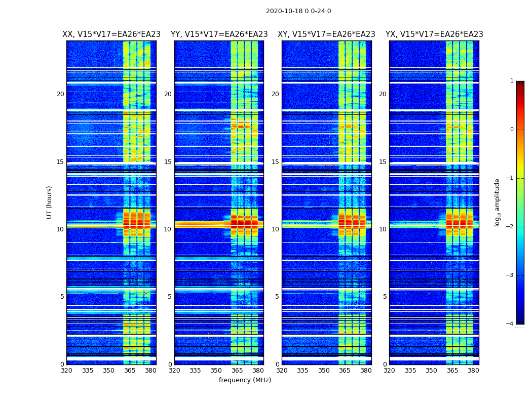Click the frequency (MHz) x-axis label
The width and height of the screenshot is (532, 405).
pyautogui.click(x=245, y=380)
